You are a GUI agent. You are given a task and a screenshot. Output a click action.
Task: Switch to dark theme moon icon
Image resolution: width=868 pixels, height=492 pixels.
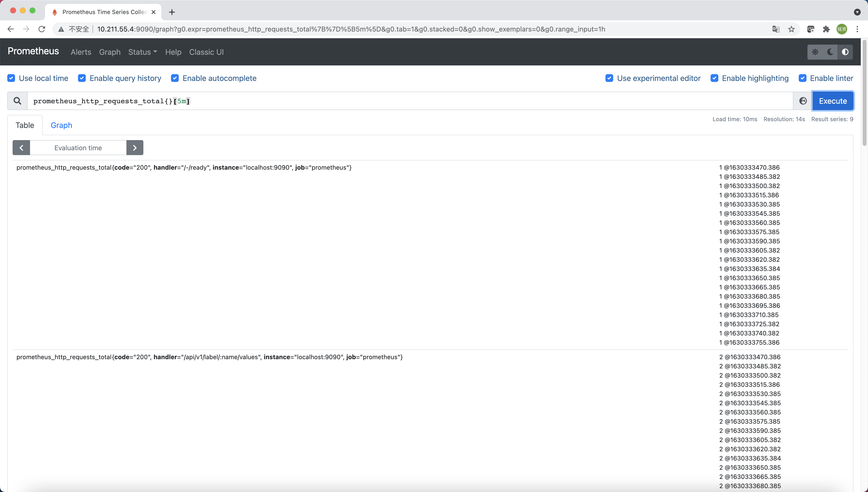830,52
